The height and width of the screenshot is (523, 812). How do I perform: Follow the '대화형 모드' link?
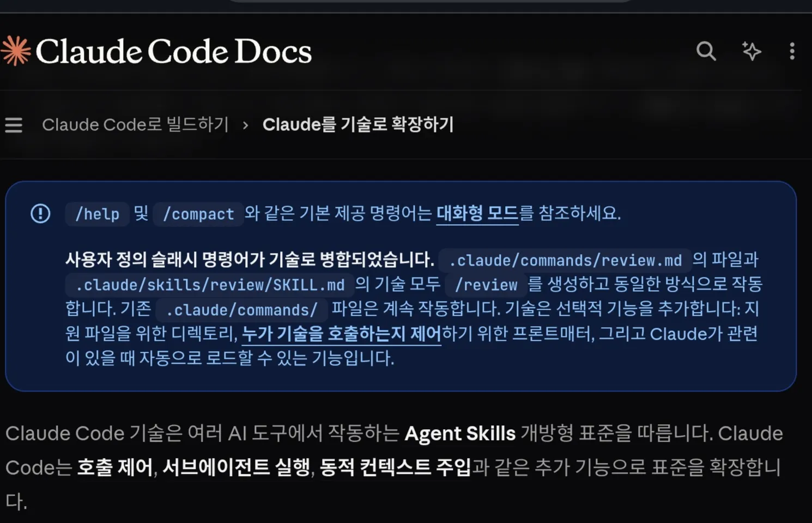pos(477,213)
